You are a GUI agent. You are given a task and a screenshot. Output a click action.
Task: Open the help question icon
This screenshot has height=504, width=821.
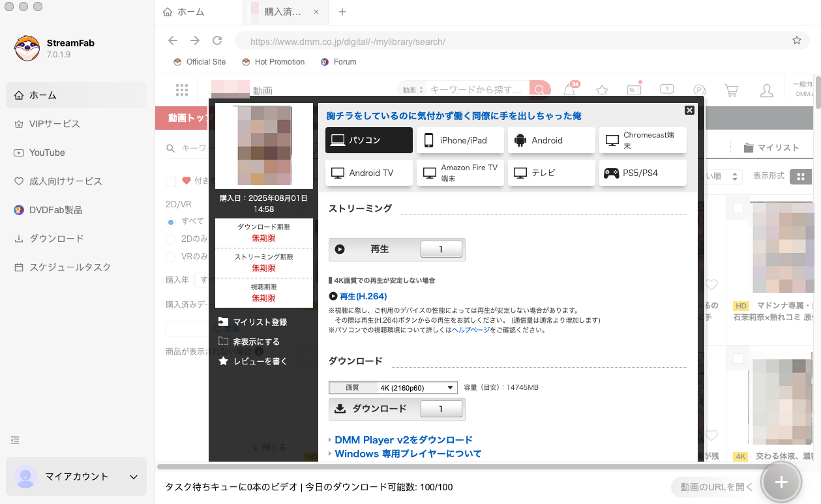tap(666, 90)
